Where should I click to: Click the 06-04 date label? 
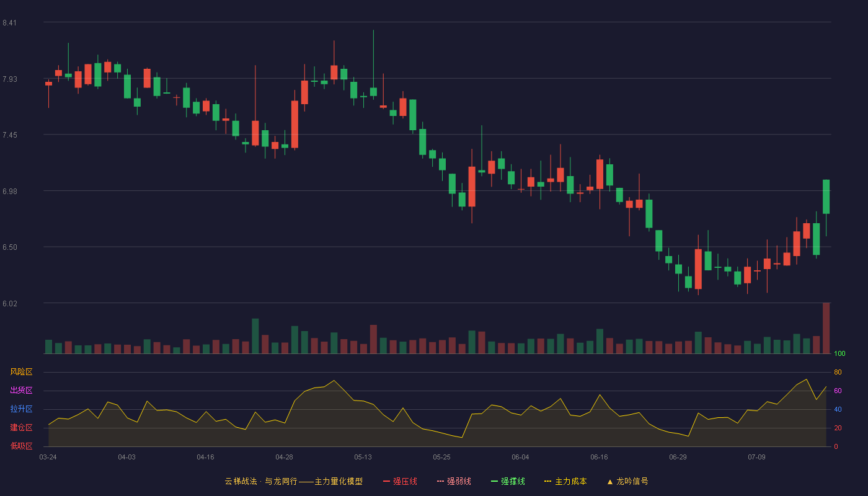coord(521,457)
